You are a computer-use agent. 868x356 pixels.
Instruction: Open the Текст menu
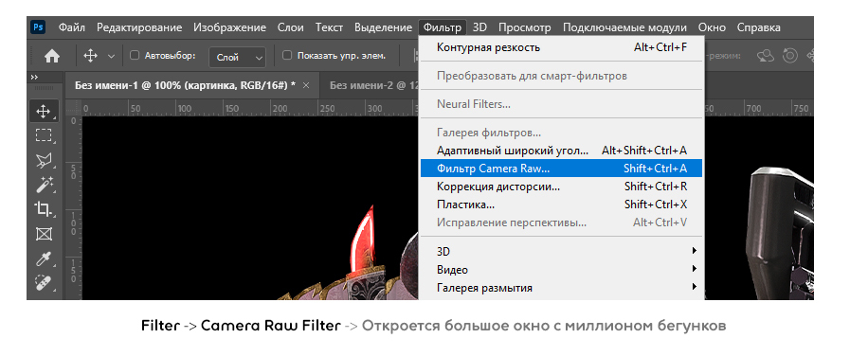[x=330, y=27]
